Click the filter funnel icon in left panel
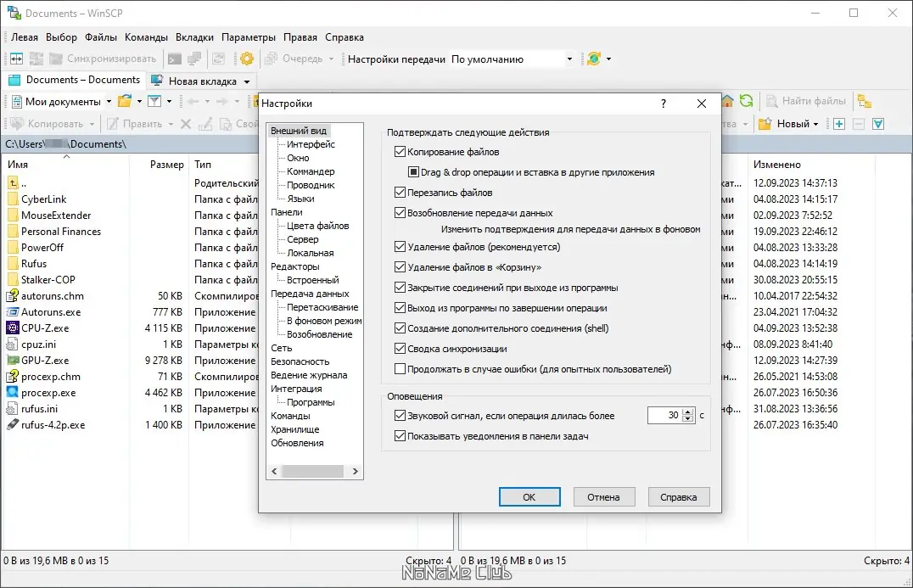913x588 pixels. pyautogui.click(x=154, y=101)
